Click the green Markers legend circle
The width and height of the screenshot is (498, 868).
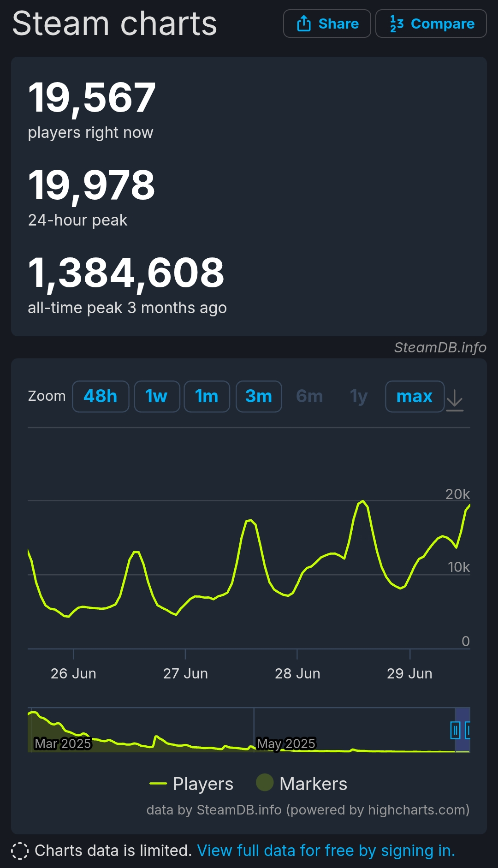pos(265,782)
